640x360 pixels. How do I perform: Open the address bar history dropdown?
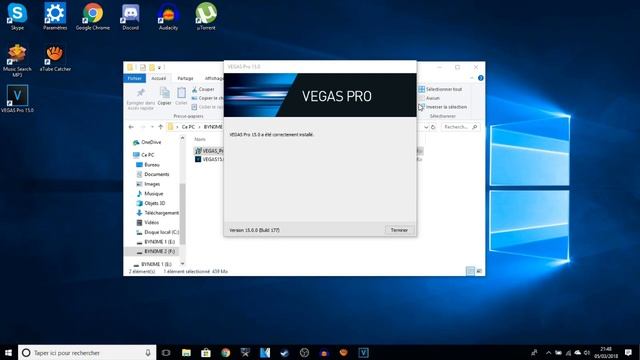(x=426, y=127)
